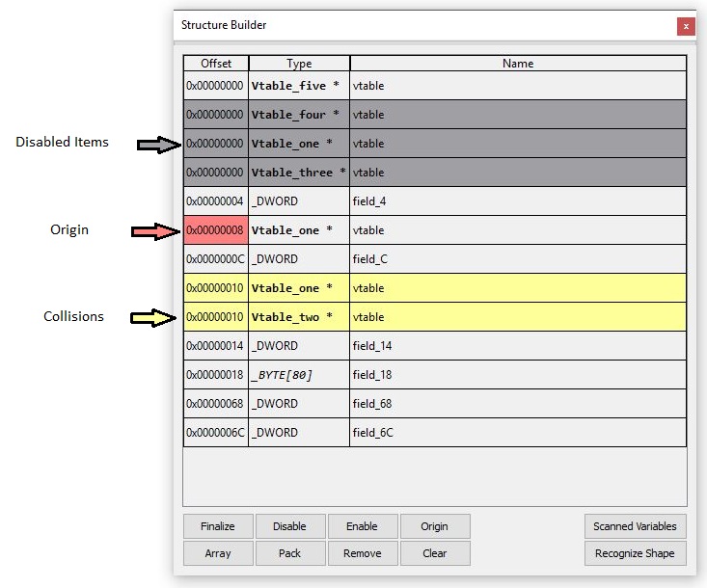Click the Finalize button
The height and width of the screenshot is (588, 707).
point(218,526)
